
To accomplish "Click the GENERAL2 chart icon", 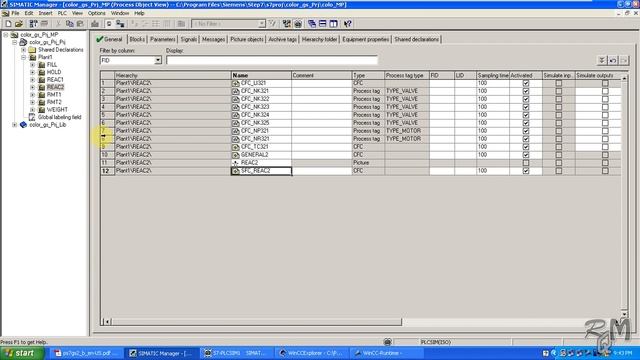I will (x=236, y=155).
